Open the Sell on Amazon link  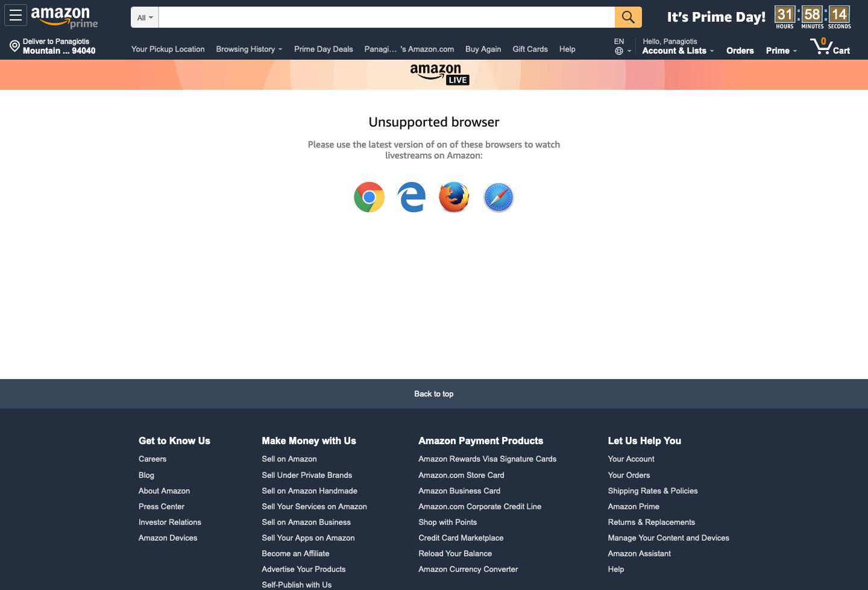pos(289,459)
